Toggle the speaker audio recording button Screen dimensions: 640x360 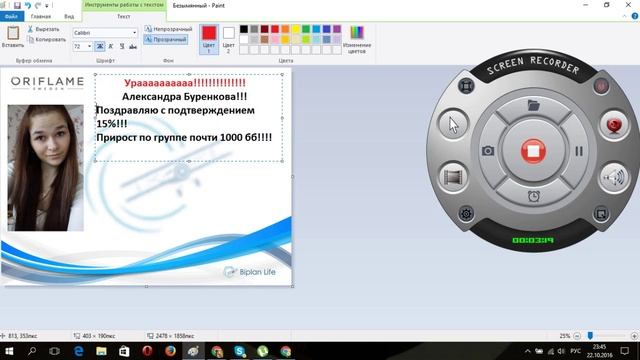(x=613, y=177)
